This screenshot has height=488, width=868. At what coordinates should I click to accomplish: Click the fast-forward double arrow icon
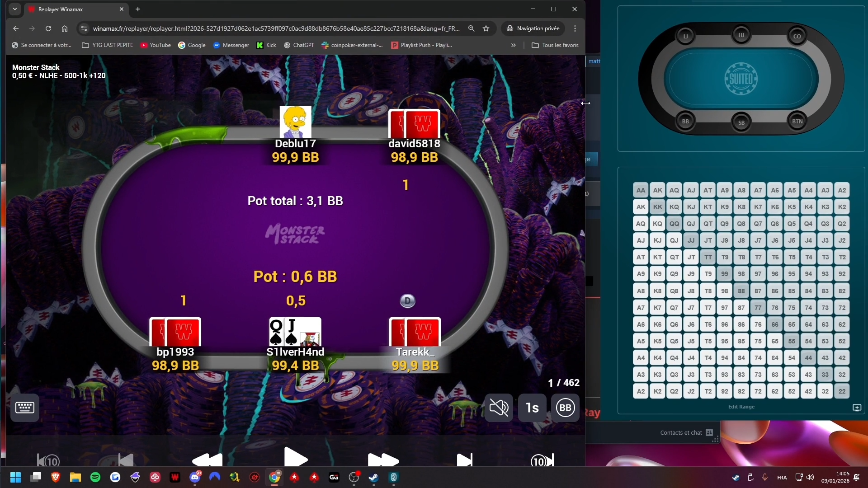click(383, 460)
